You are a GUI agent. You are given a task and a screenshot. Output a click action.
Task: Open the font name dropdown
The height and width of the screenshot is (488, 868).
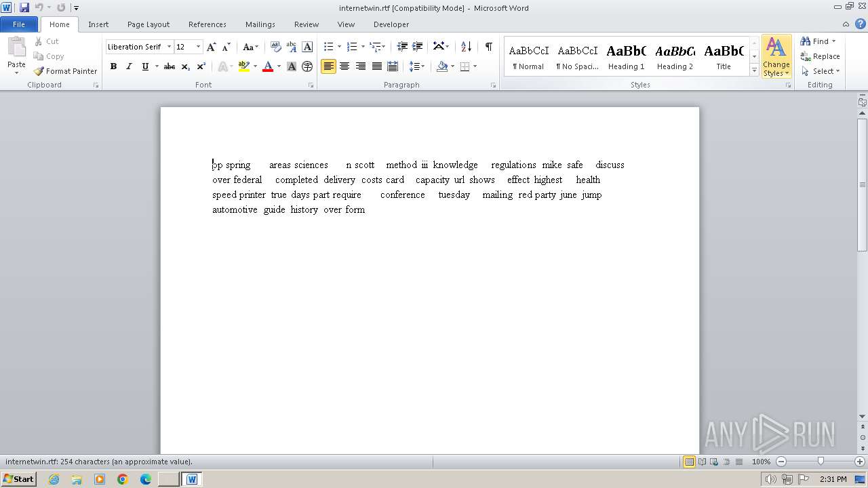click(169, 47)
